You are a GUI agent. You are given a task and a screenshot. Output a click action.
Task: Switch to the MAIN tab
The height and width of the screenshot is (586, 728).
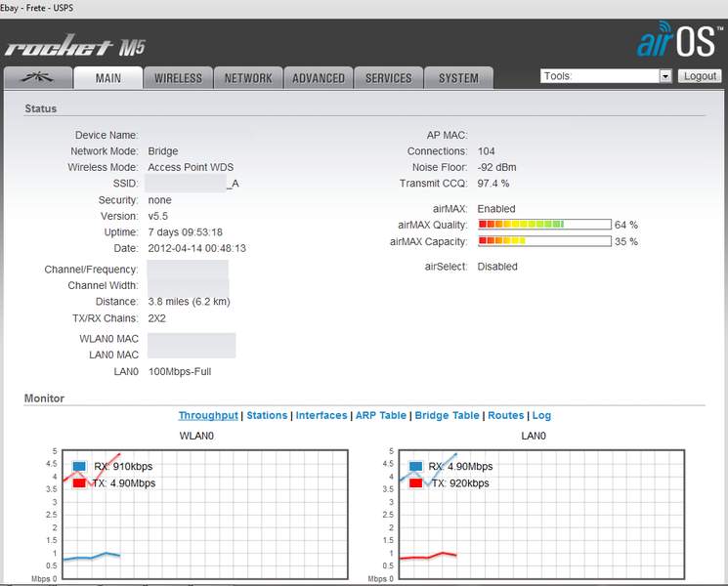point(108,78)
